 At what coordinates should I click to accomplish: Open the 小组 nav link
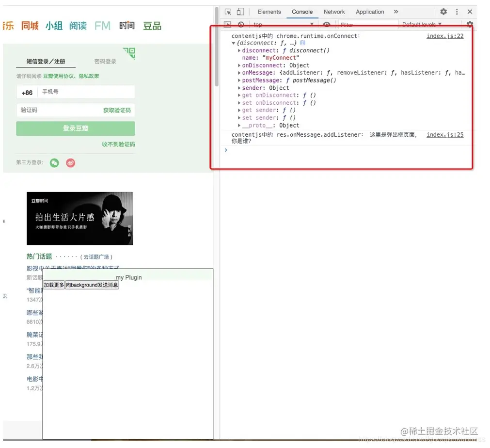54,26
